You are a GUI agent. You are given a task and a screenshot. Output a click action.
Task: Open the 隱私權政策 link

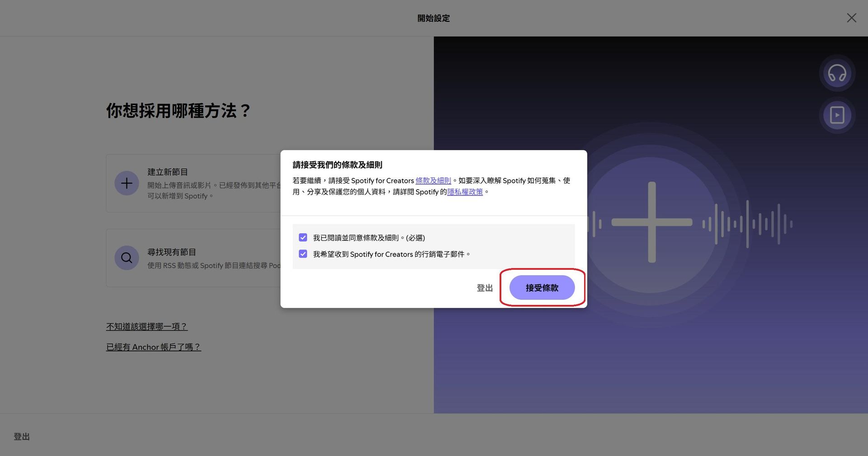tap(465, 192)
